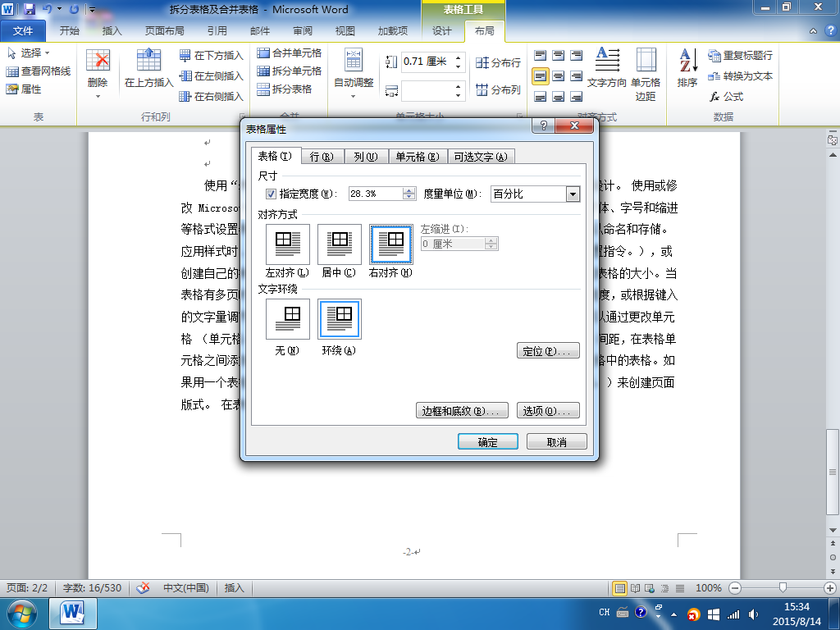This screenshot has width=840, height=630.
Task: Open 自动调整 AutoFit icon
Action: (x=354, y=60)
